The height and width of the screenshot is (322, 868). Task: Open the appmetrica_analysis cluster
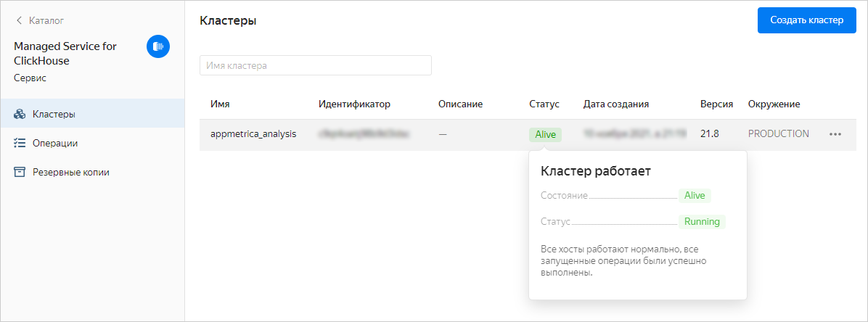(x=253, y=134)
